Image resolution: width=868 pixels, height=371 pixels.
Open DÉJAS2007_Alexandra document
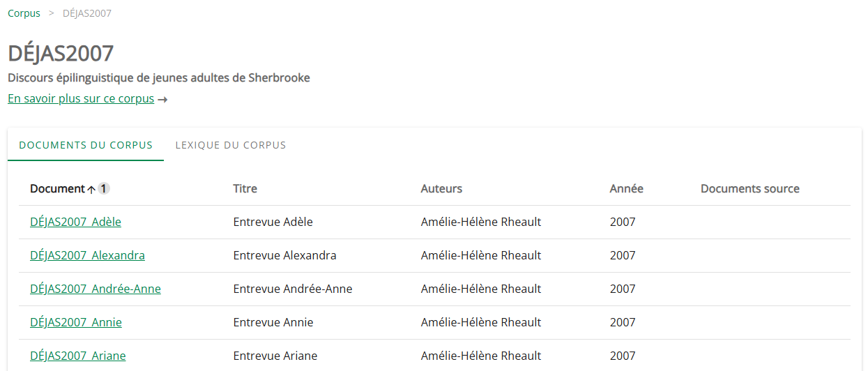coord(87,255)
